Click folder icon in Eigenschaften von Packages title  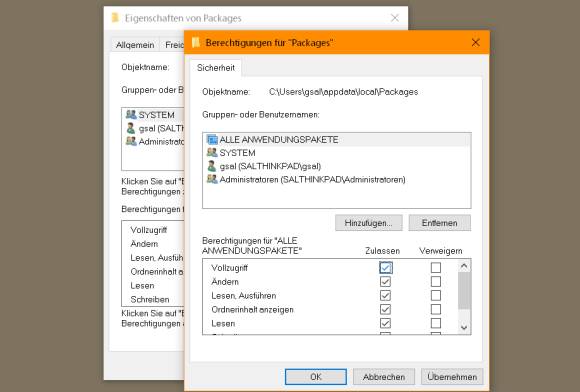point(115,17)
